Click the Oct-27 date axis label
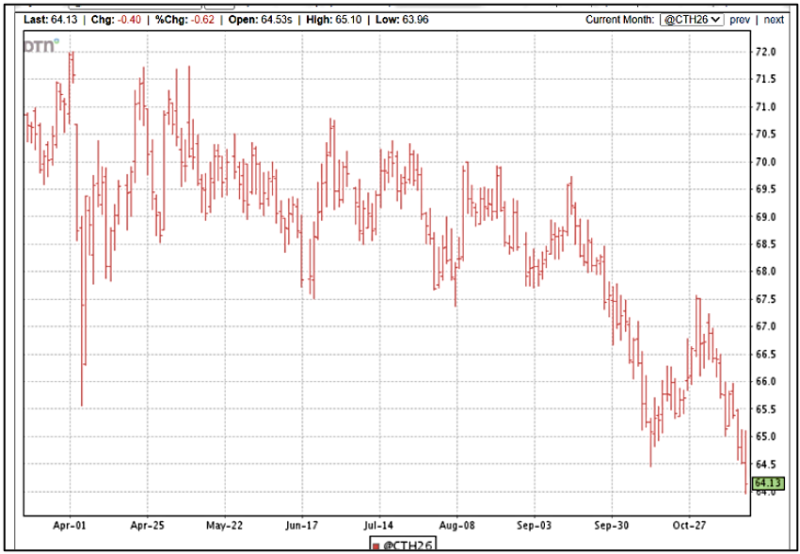The width and height of the screenshot is (800, 554). [689, 524]
